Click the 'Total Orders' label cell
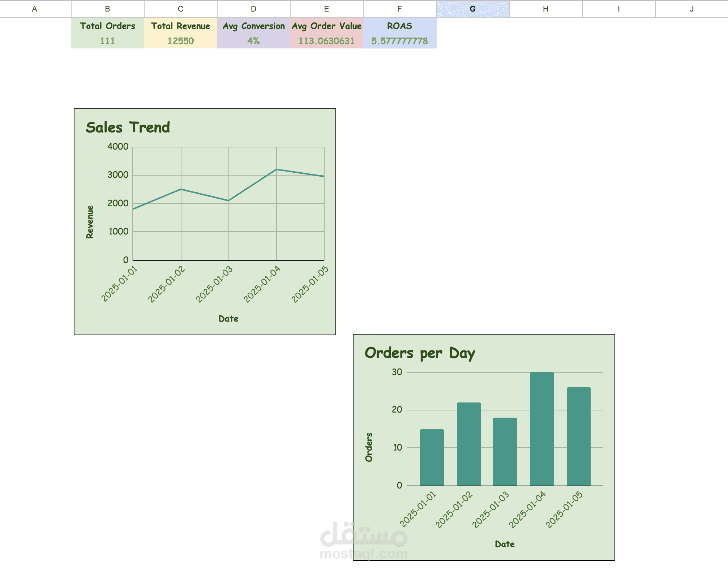Image resolution: width=728 pixels, height=573 pixels. 108,26
